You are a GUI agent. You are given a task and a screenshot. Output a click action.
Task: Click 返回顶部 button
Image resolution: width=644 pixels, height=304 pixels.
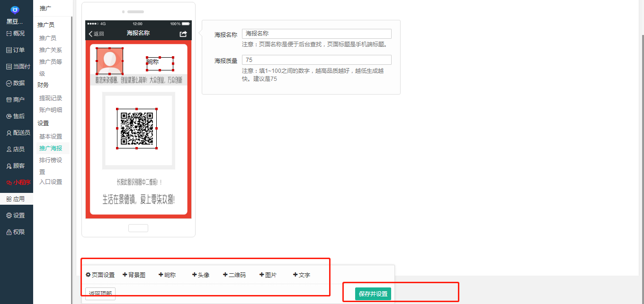click(100, 294)
